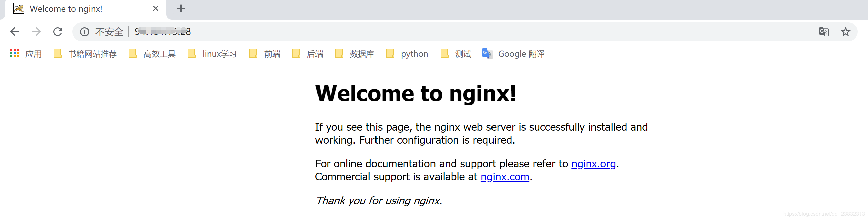Open a new browser tab
Image resolution: width=868 pixels, height=220 pixels.
coord(181,8)
